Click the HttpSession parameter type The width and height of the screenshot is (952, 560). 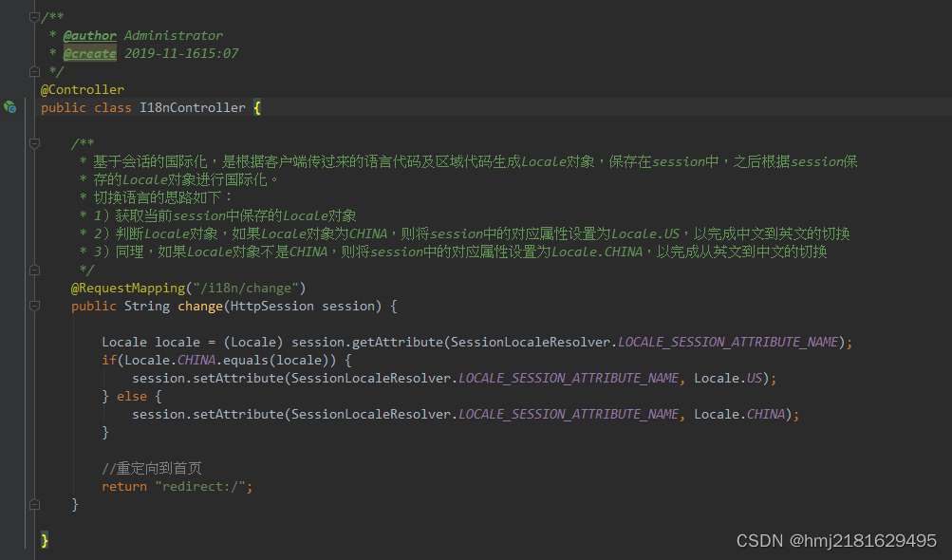(272, 307)
